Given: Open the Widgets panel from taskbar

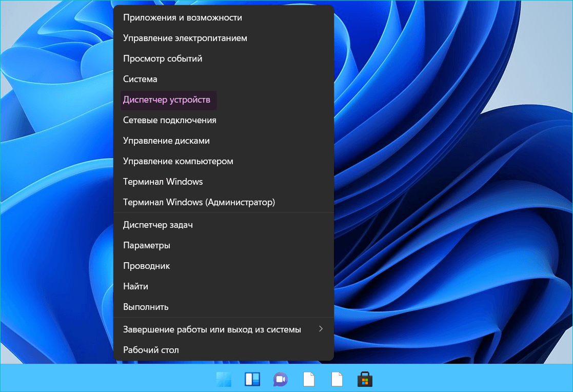Looking at the screenshot, I should (252, 379).
